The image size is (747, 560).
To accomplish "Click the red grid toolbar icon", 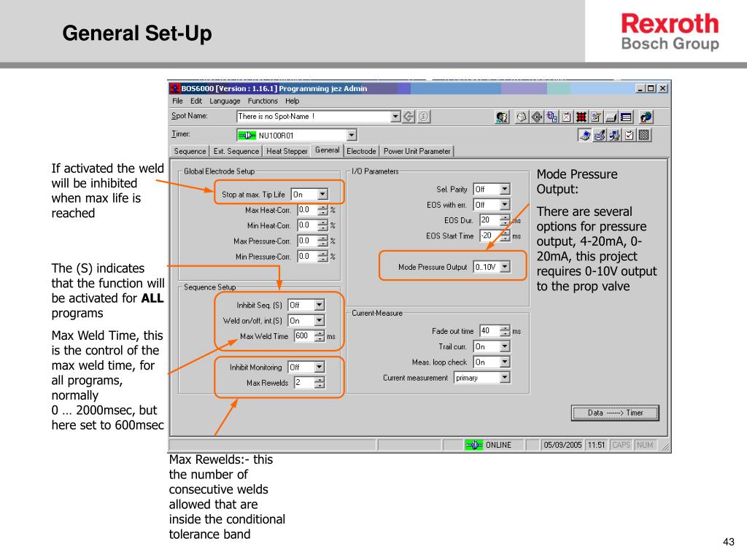I will tap(581, 117).
